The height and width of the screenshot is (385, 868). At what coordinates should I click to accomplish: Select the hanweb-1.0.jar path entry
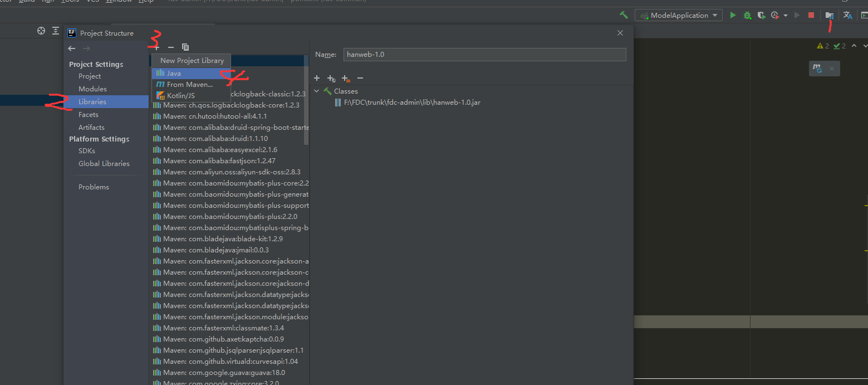pos(412,103)
